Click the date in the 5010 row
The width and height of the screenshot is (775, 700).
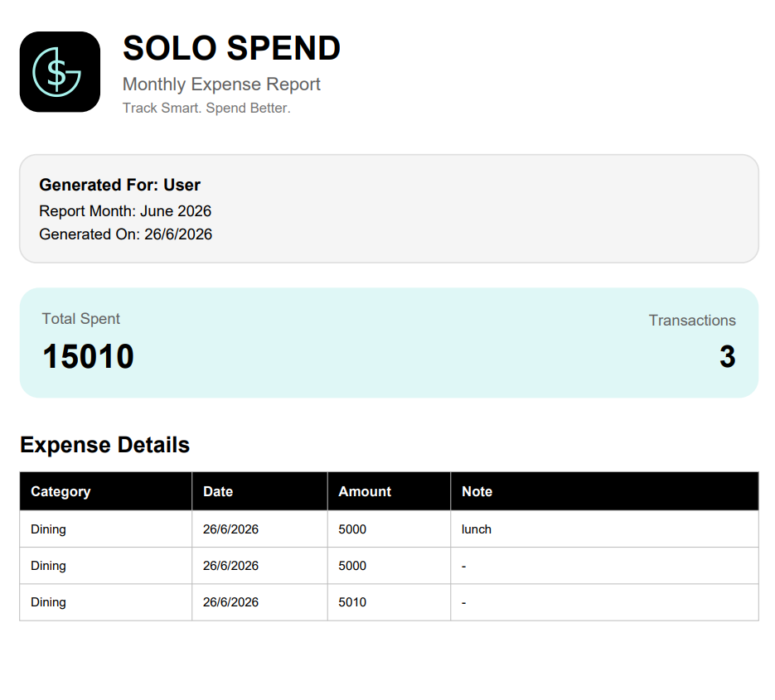tap(230, 602)
